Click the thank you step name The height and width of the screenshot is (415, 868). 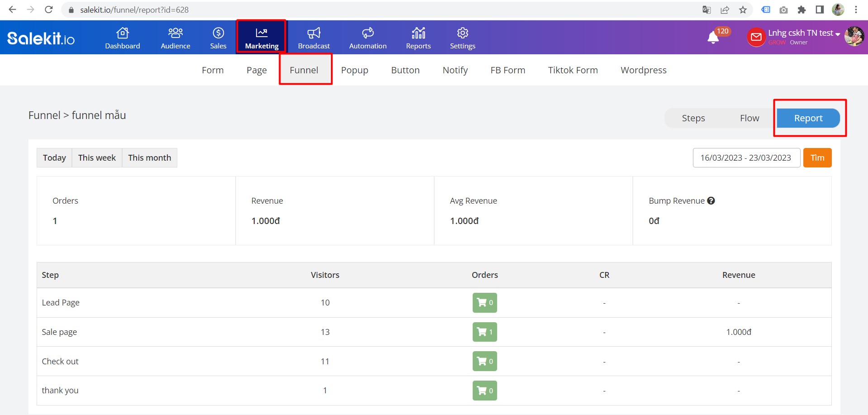pos(60,390)
